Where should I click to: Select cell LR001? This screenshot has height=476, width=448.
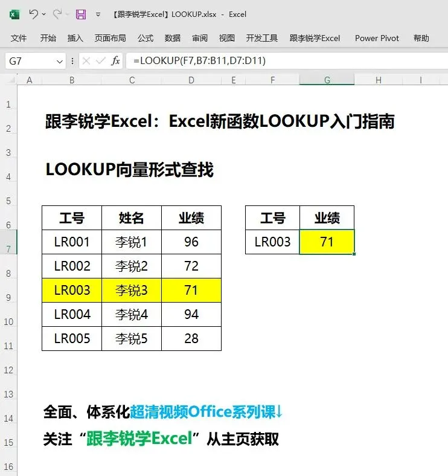click(72, 242)
